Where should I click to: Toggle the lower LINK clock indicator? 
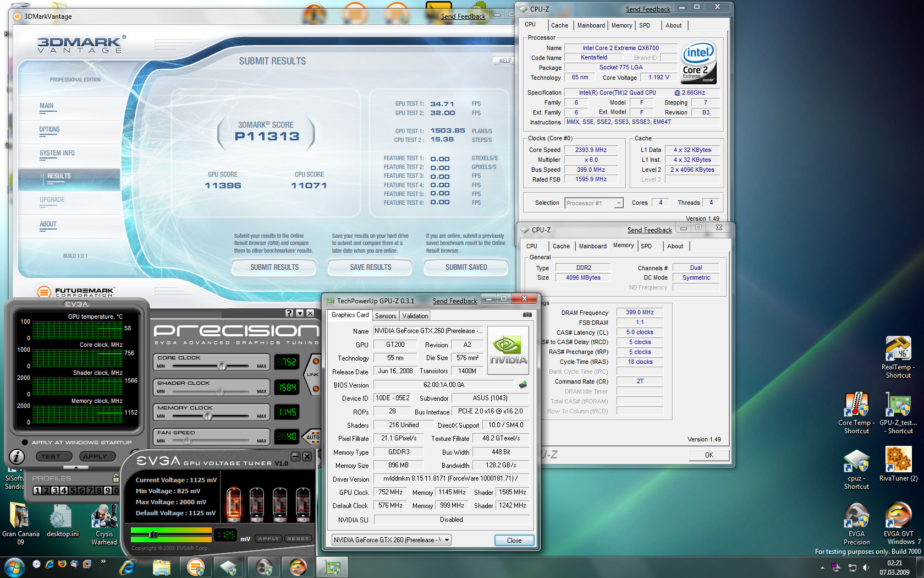[x=316, y=389]
